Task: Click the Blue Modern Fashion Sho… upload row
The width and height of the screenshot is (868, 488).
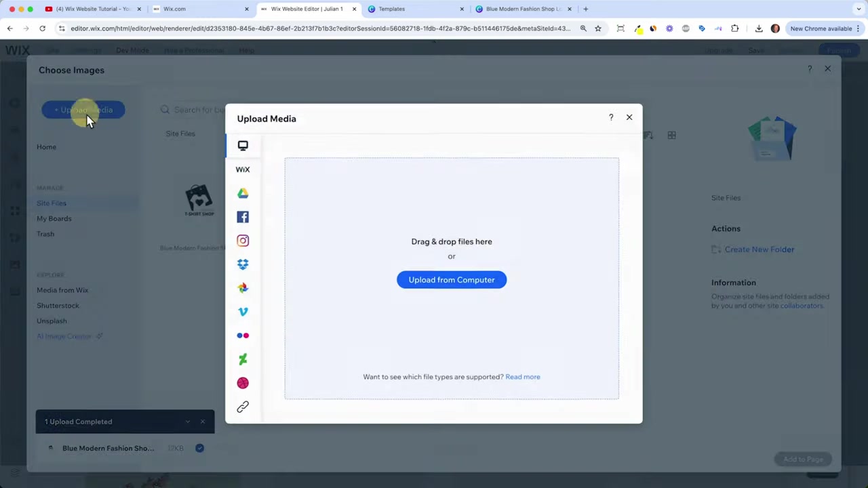Action: [x=125, y=448]
